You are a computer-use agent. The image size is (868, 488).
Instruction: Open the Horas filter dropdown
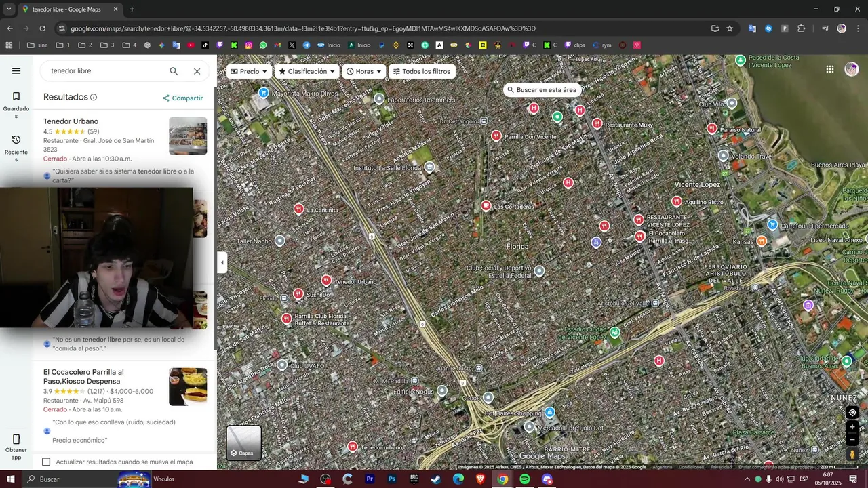coord(364,71)
